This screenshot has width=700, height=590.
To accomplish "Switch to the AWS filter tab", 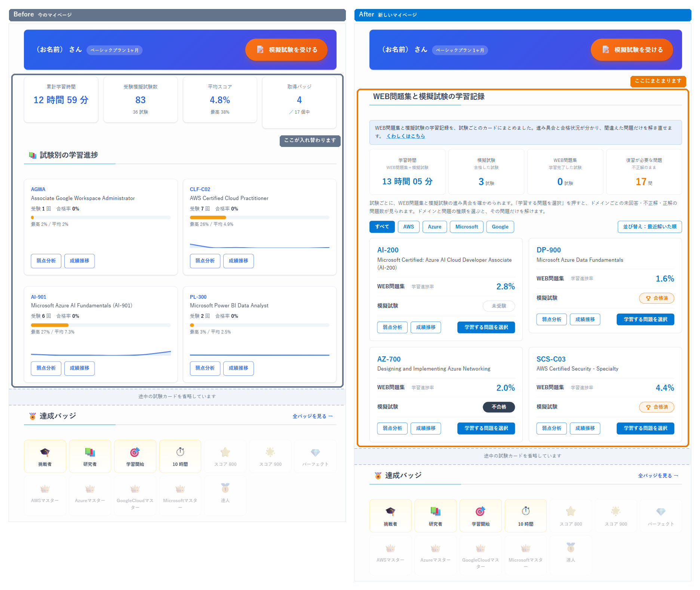I will [x=409, y=227].
